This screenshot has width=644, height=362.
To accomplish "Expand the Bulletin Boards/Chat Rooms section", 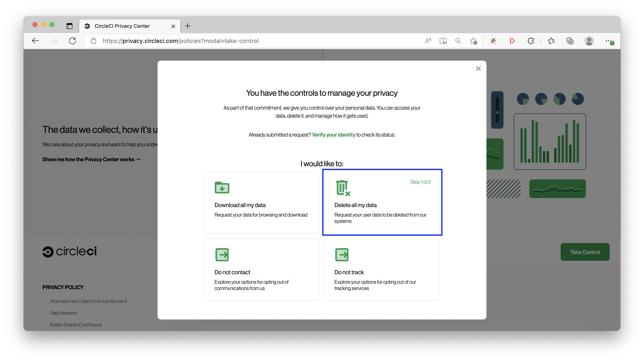I will (76, 325).
